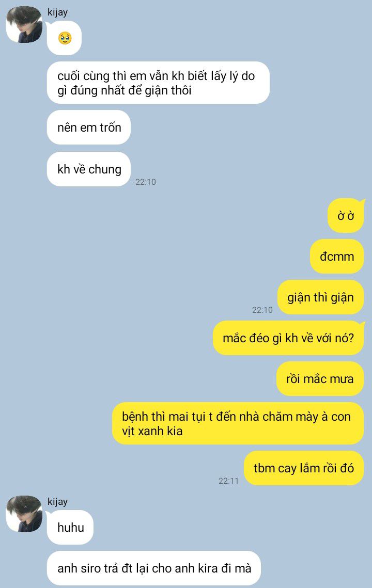Tap the 'kh về chung' message bubble
372x588 pixels.
[89, 169]
